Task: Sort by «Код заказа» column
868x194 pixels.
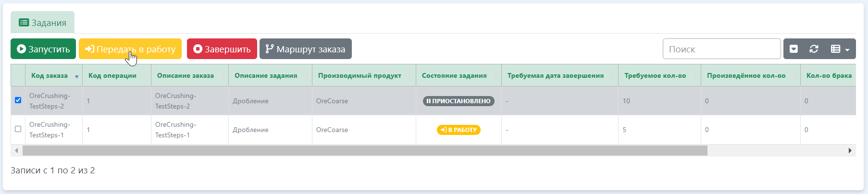Action: click(x=50, y=75)
